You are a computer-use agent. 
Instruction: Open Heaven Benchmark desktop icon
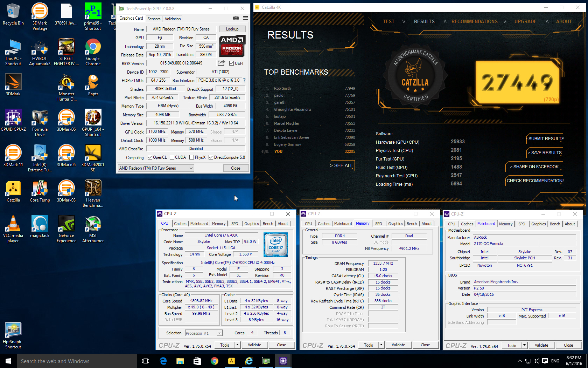pos(93,193)
